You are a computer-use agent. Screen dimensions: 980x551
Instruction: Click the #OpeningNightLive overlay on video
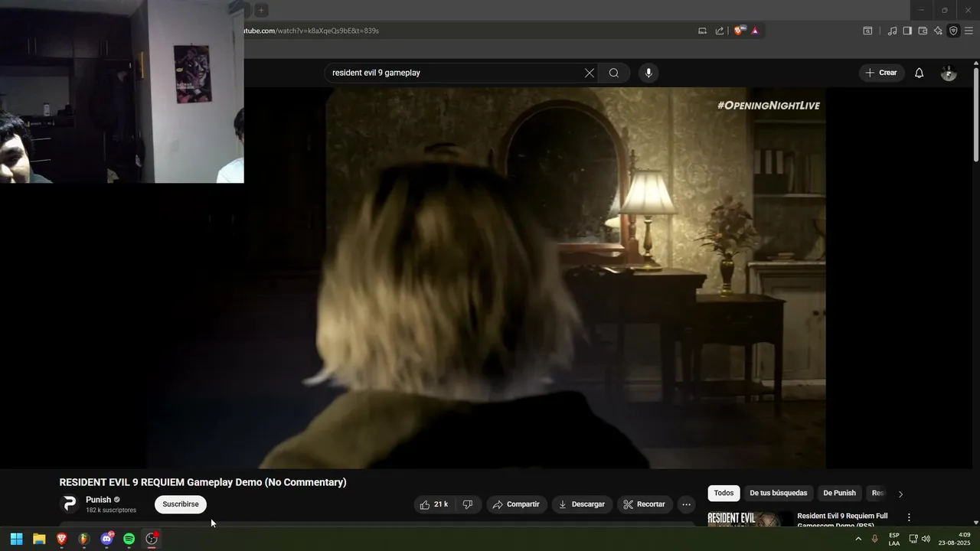768,106
